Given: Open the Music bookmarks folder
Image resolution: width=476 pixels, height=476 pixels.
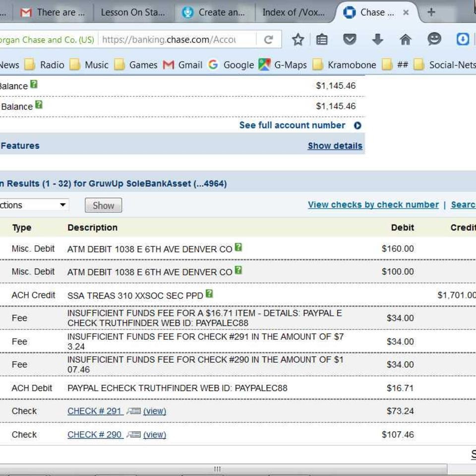Looking at the screenshot, I should coord(89,64).
